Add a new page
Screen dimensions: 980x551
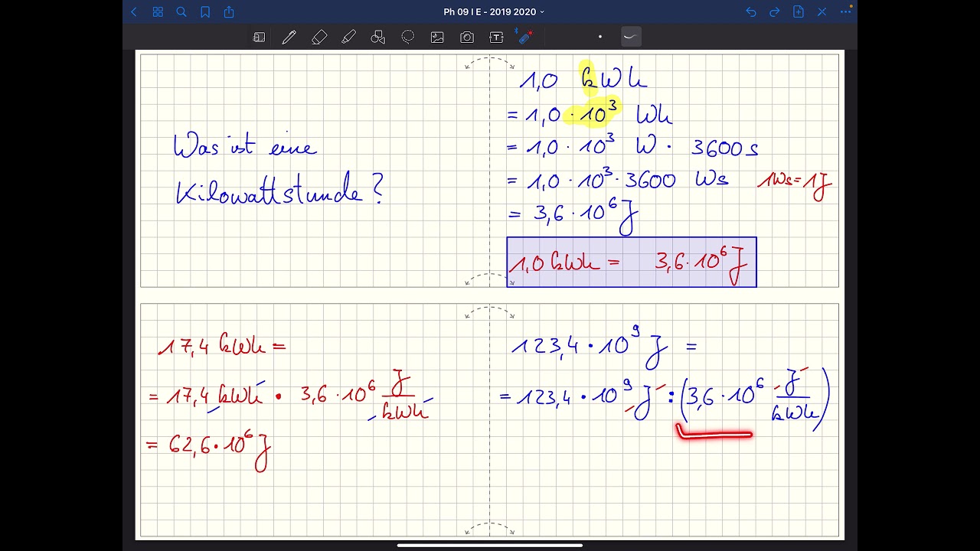click(799, 12)
